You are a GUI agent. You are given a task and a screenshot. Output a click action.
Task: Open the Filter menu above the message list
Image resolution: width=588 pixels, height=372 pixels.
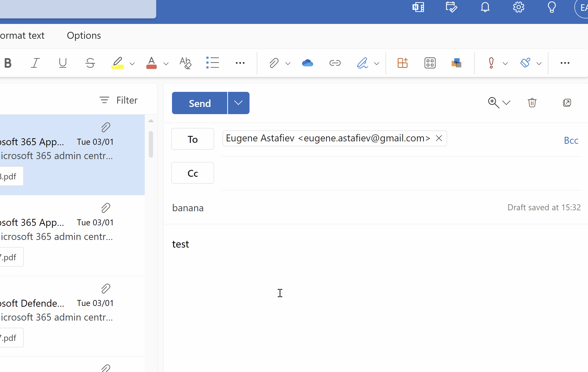118,100
